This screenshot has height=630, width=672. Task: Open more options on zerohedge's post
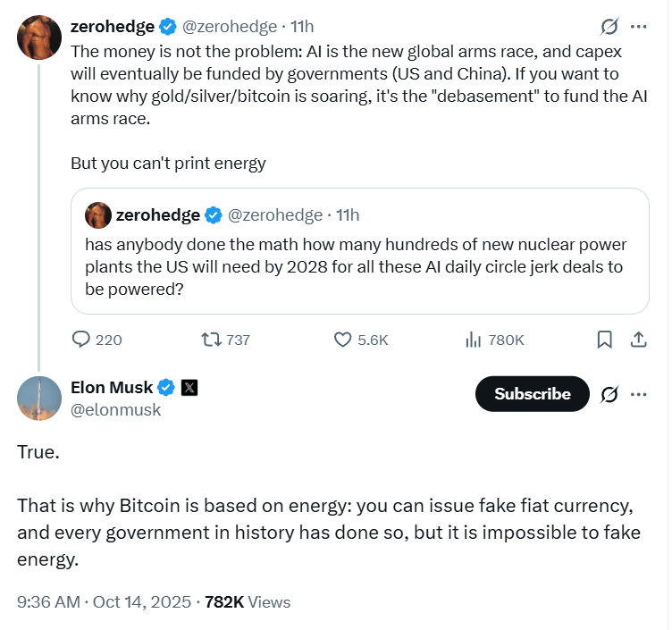pyautogui.click(x=639, y=26)
